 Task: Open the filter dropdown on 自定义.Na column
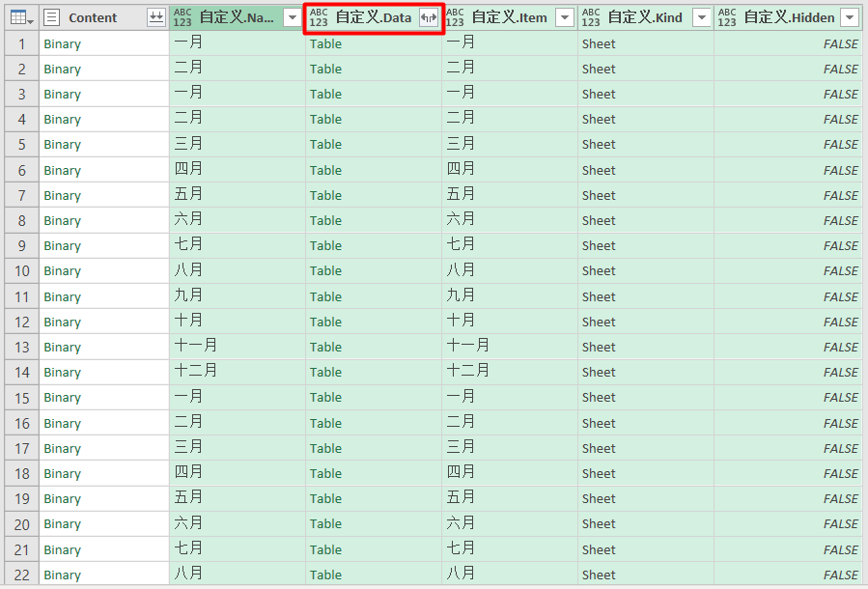pos(293,17)
